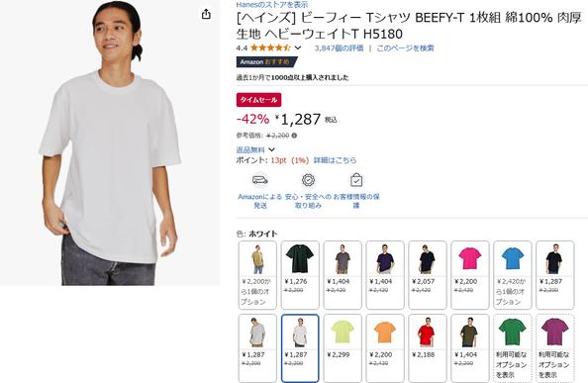Click the share icon above product image
588x383 pixels.
coord(206,14)
